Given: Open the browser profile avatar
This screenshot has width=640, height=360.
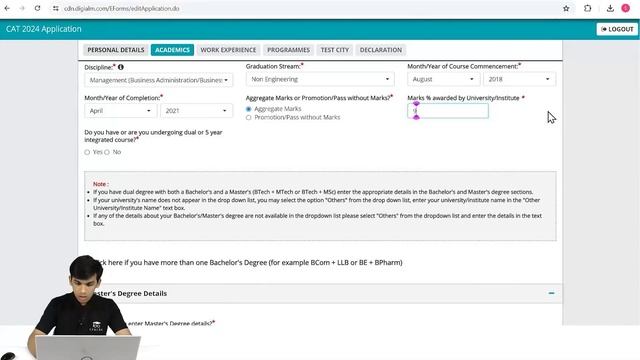Looking at the screenshot, I should point(626,8).
